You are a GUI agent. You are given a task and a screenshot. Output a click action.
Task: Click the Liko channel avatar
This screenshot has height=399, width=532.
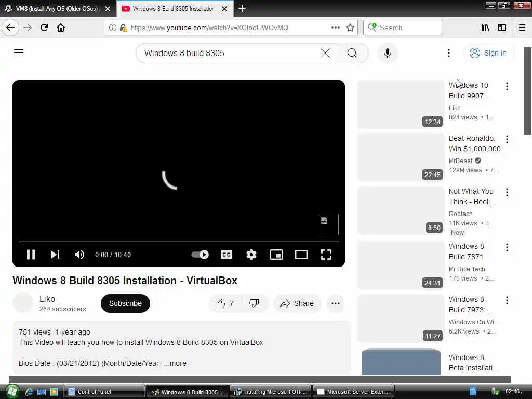click(23, 302)
